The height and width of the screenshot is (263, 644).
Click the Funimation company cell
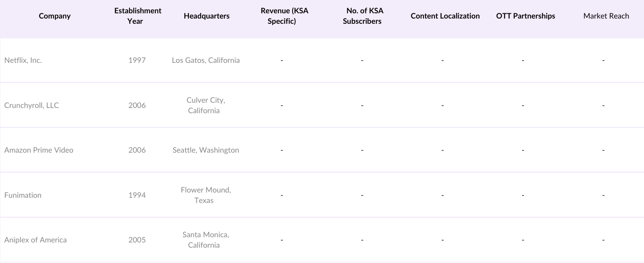[x=23, y=195]
